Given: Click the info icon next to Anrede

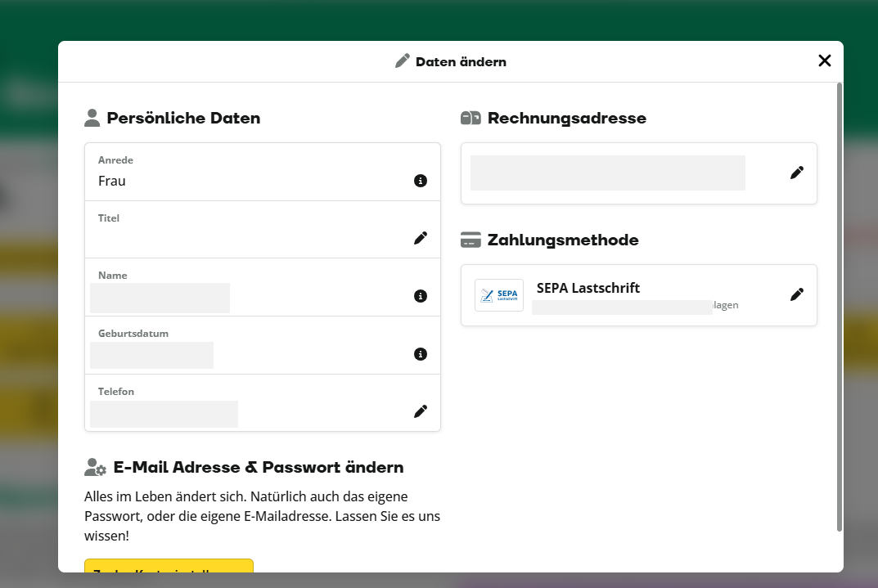Looking at the screenshot, I should coord(421,181).
